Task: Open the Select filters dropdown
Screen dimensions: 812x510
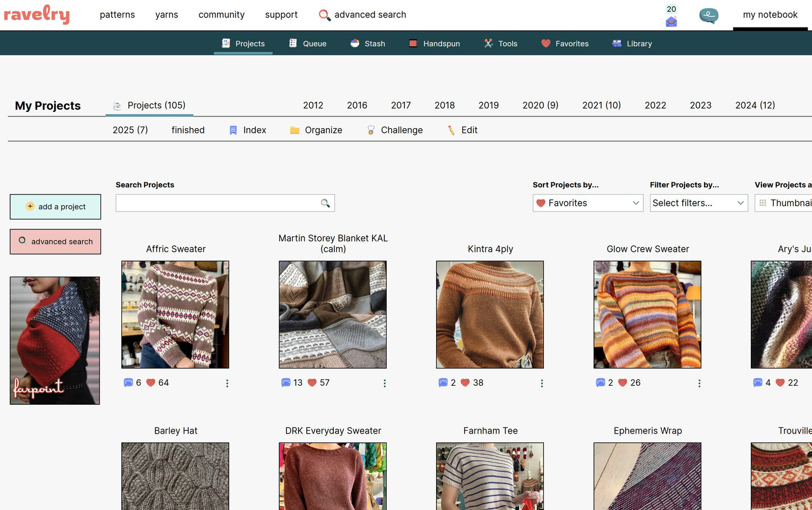Action: [698, 203]
